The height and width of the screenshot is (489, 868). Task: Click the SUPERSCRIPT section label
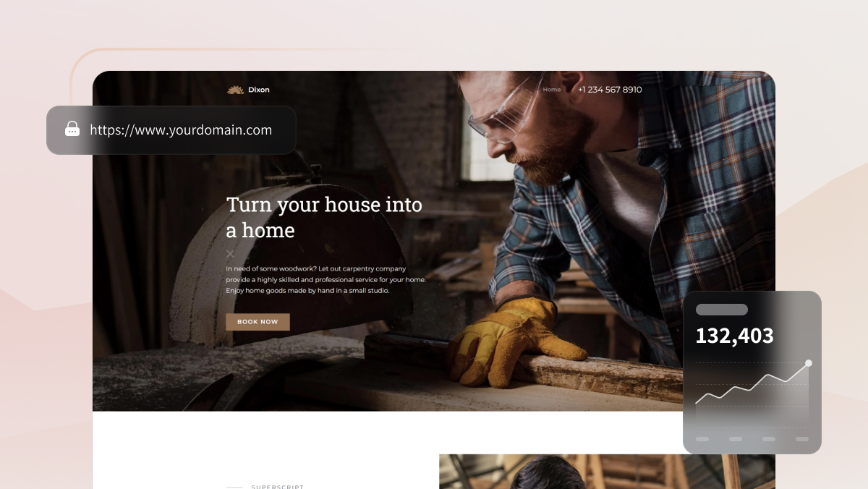(x=278, y=487)
